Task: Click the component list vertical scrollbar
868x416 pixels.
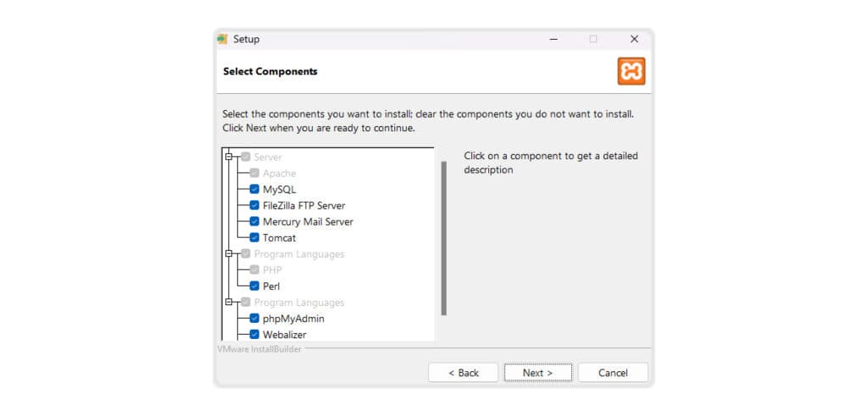Action: [443, 238]
